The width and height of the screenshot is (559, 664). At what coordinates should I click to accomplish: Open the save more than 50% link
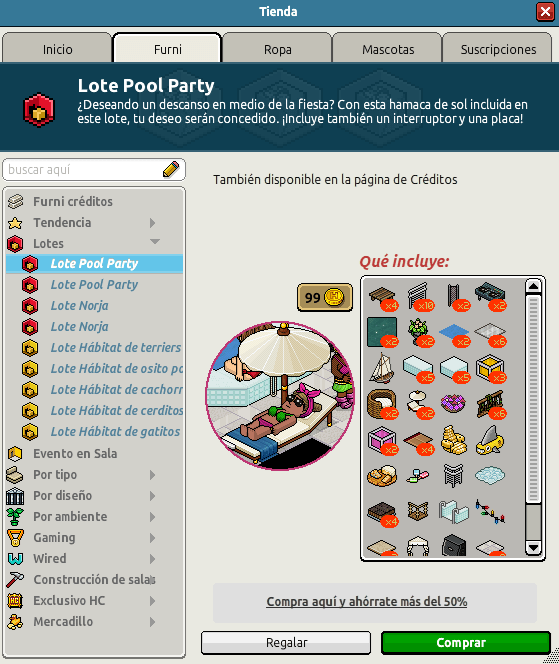367,602
